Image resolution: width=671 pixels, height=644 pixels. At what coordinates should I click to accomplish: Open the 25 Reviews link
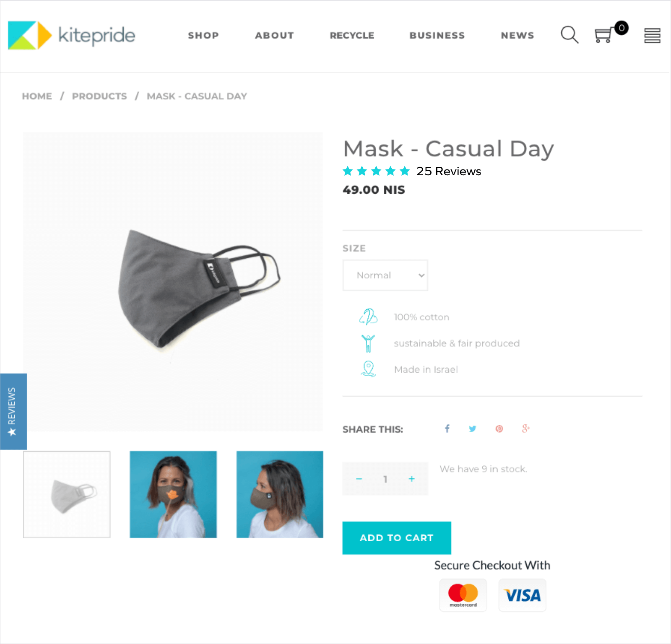point(449,171)
